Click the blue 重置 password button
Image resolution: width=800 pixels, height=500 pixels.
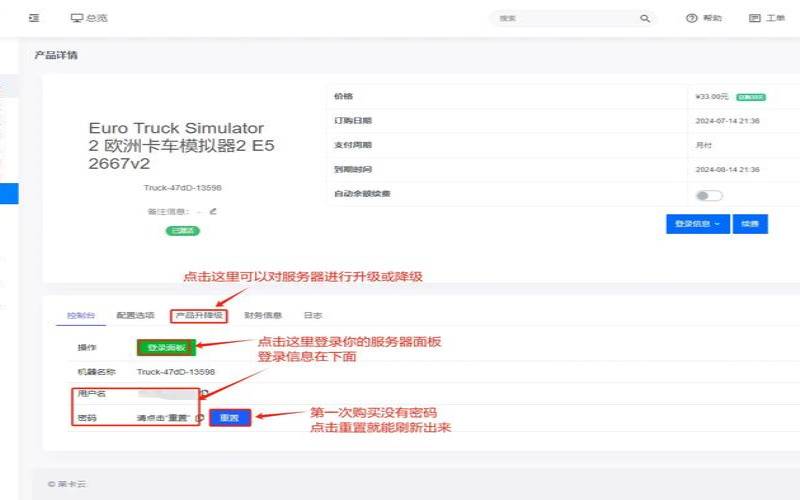tap(230, 418)
